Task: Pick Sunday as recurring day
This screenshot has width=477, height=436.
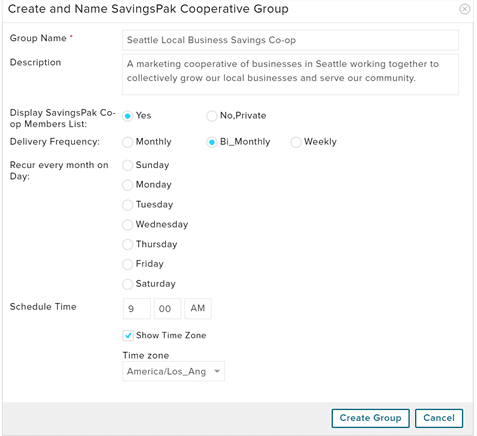Action: click(x=127, y=165)
